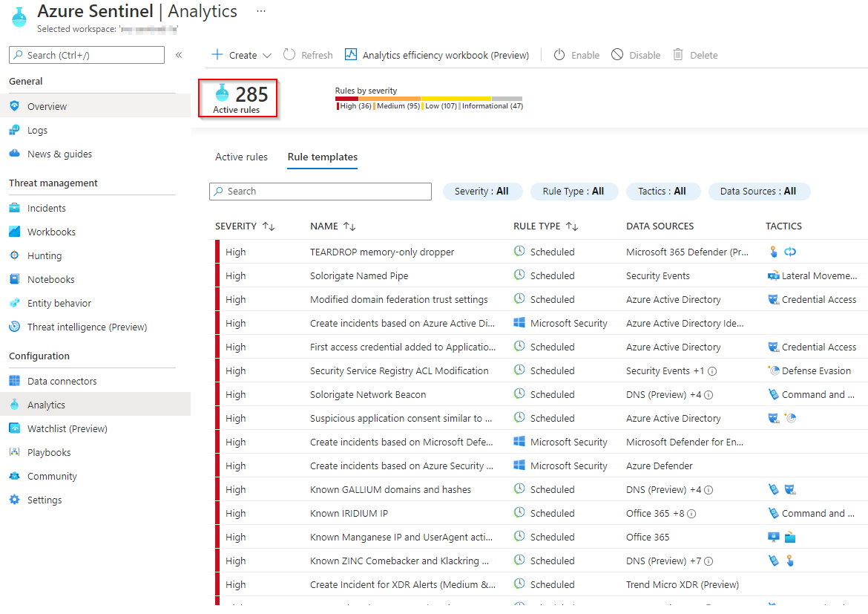Click the Refresh label
The image size is (868, 614).
pos(317,55)
